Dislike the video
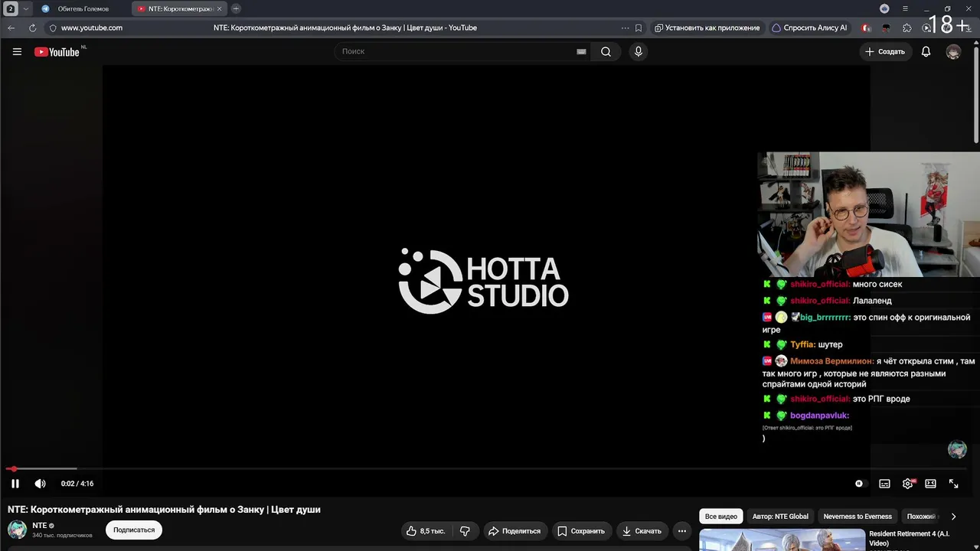The height and width of the screenshot is (551, 980). click(465, 531)
